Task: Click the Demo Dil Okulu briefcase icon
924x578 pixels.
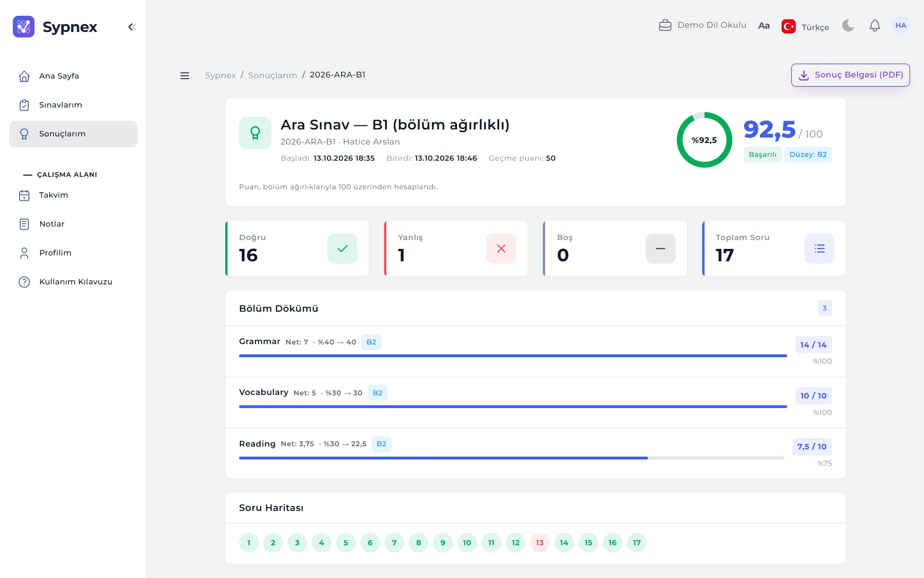Action: click(x=665, y=25)
